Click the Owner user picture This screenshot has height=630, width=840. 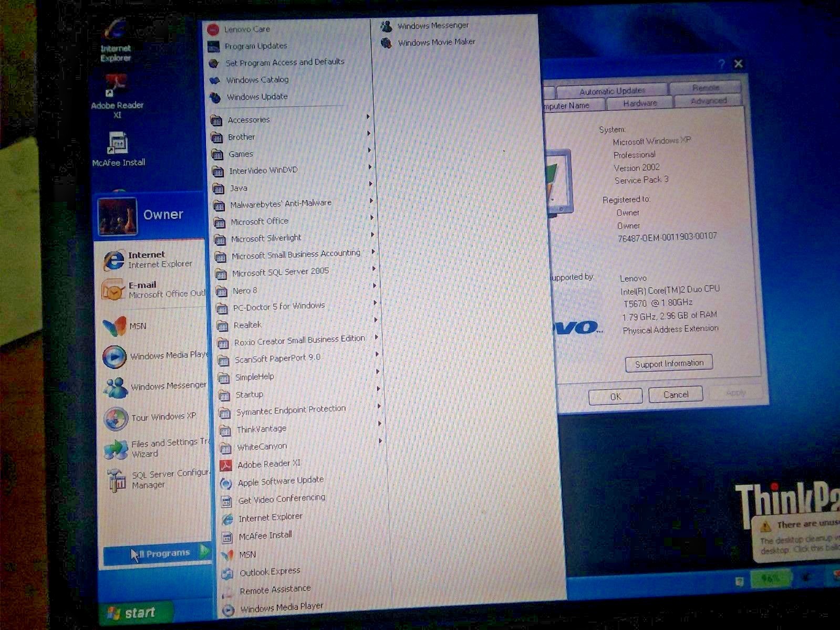pos(117,216)
